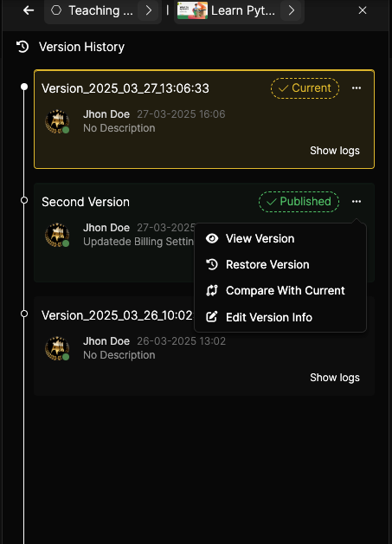Select Version_2025_03_26_10:02 title
Screen dimensions: 392x544
[118, 315]
